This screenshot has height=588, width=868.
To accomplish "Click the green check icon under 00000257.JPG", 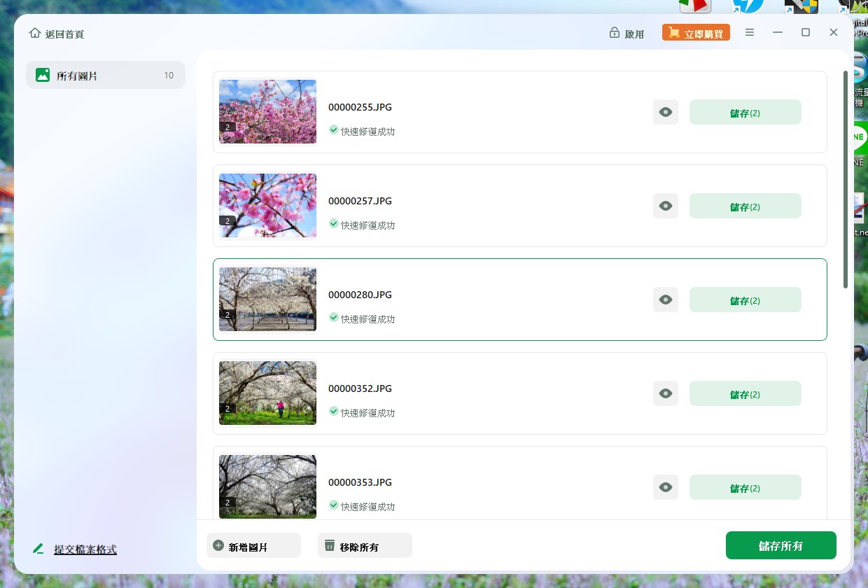I will 334,224.
